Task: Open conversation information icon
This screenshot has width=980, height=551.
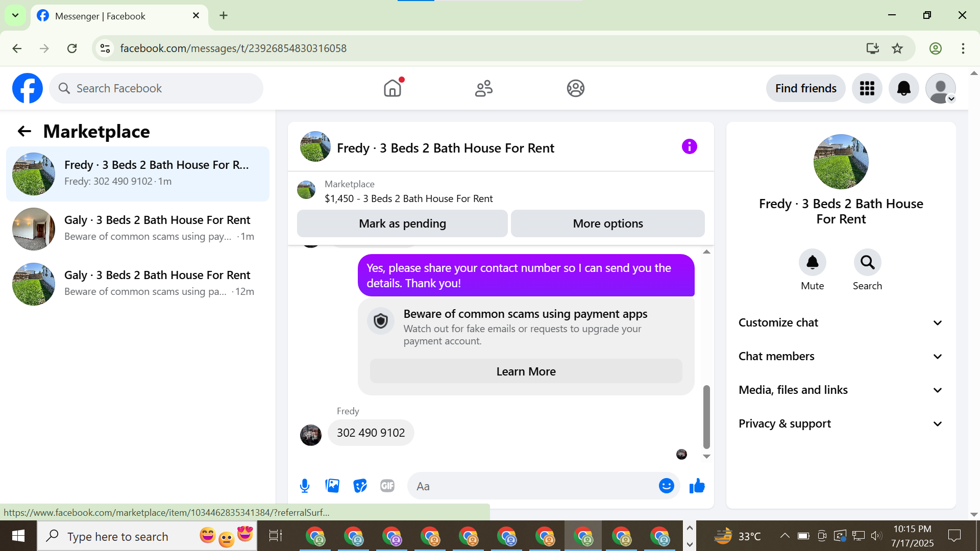Action: [x=689, y=147]
